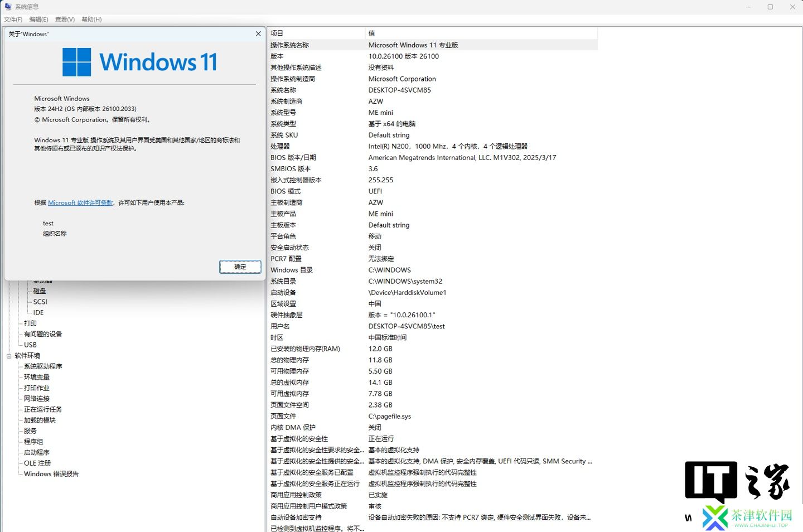The image size is (803, 532).
Task: Click value 11.8 GB total physical memory
Action: click(x=380, y=360)
